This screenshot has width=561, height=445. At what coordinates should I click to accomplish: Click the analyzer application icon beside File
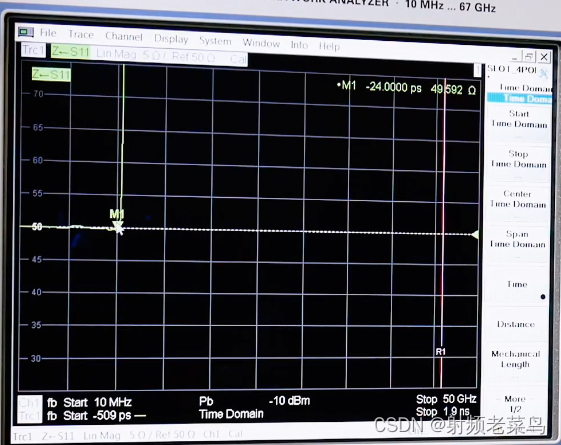click(x=26, y=32)
